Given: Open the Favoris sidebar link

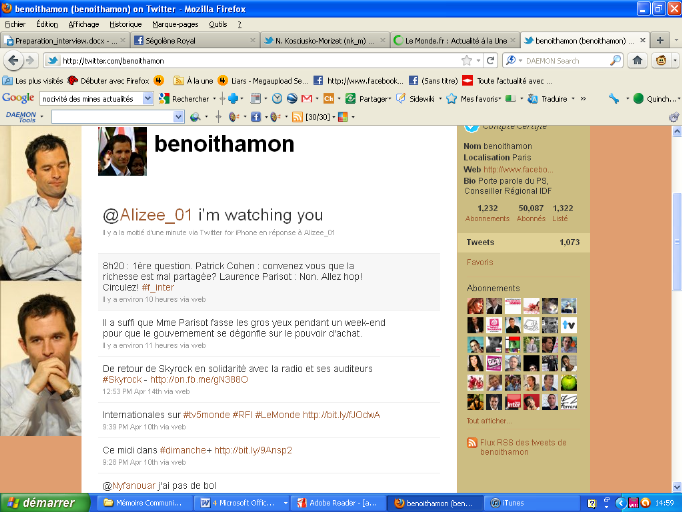Looking at the screenshot, I should (x=480, y=262).
